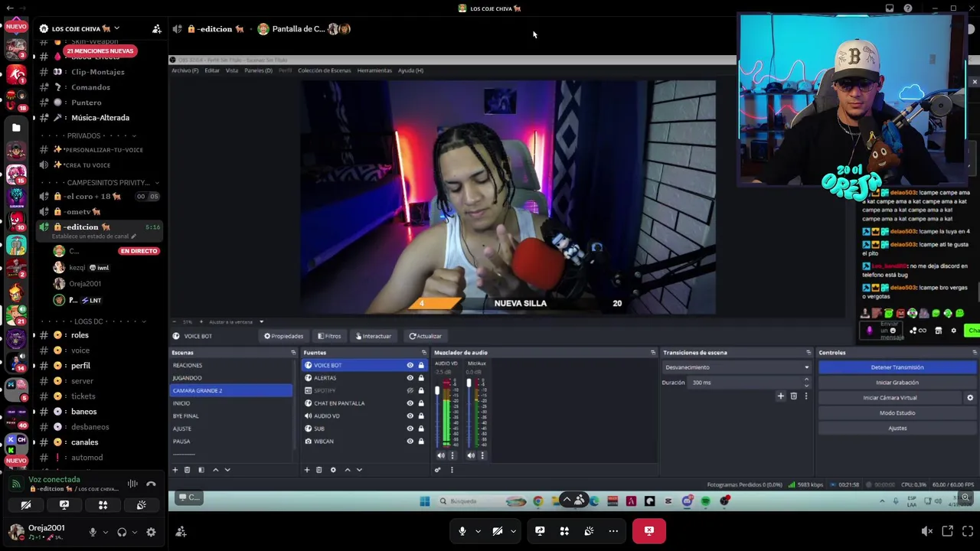Toggle camera in bottom stream control bar
Screen dimensions: 980x551
tap(497, 531)
